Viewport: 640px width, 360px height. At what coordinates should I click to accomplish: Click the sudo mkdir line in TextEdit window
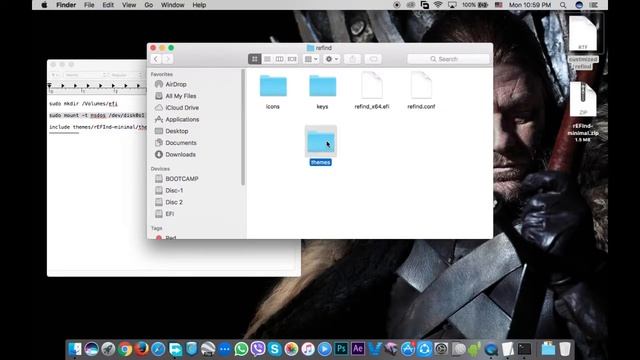pyautogui.click(x=83, y=104)
